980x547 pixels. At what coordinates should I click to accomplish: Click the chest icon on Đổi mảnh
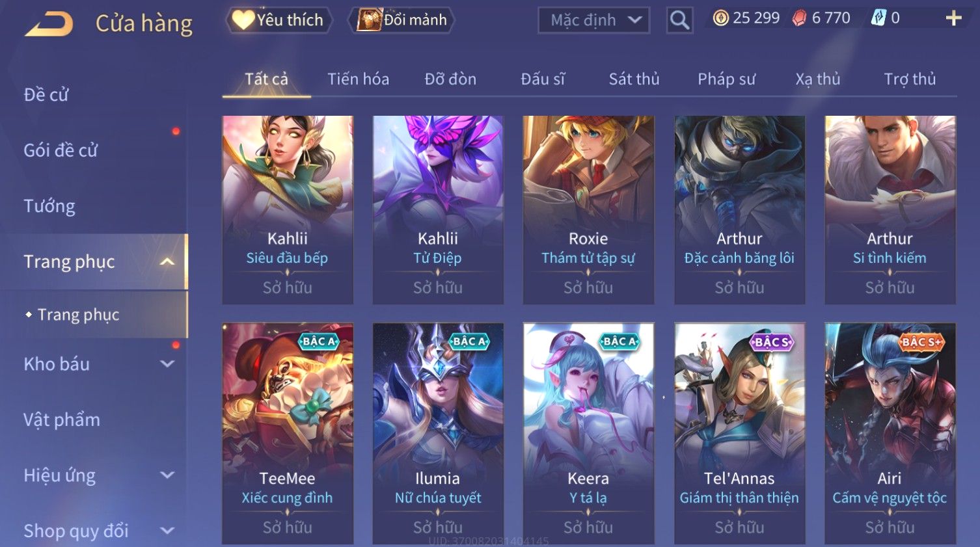click(x=368, y=20)
